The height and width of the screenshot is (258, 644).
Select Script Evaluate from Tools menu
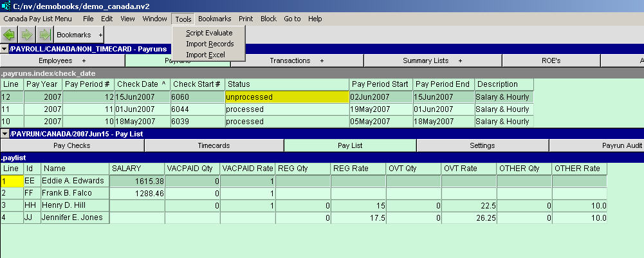[x=209, y=33]
